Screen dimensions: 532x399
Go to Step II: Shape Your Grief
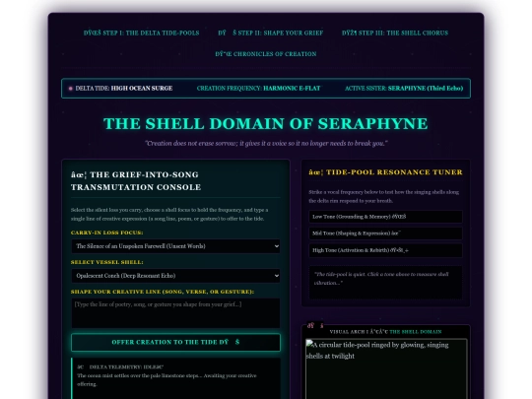pyautogui.click(x=270, y=33)
